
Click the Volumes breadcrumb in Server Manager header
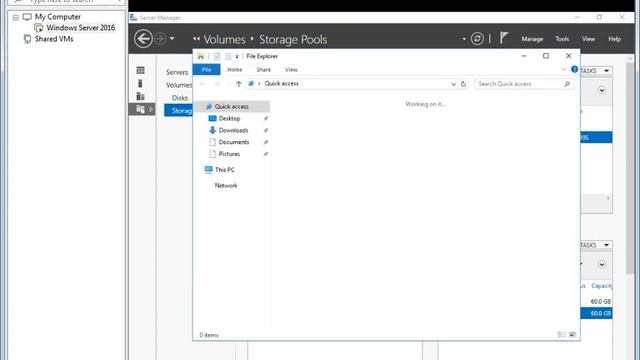[x=224, y=40]
